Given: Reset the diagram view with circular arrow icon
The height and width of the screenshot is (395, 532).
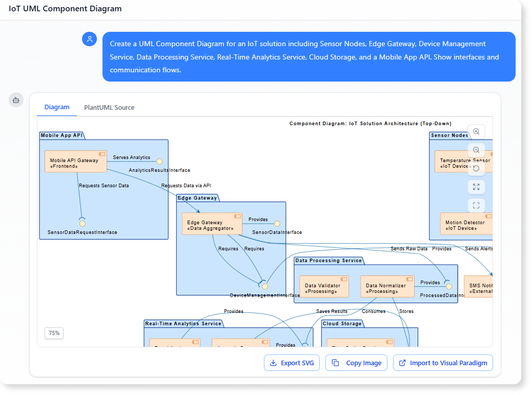Looking at the screenshot, I should click(476, 168).
